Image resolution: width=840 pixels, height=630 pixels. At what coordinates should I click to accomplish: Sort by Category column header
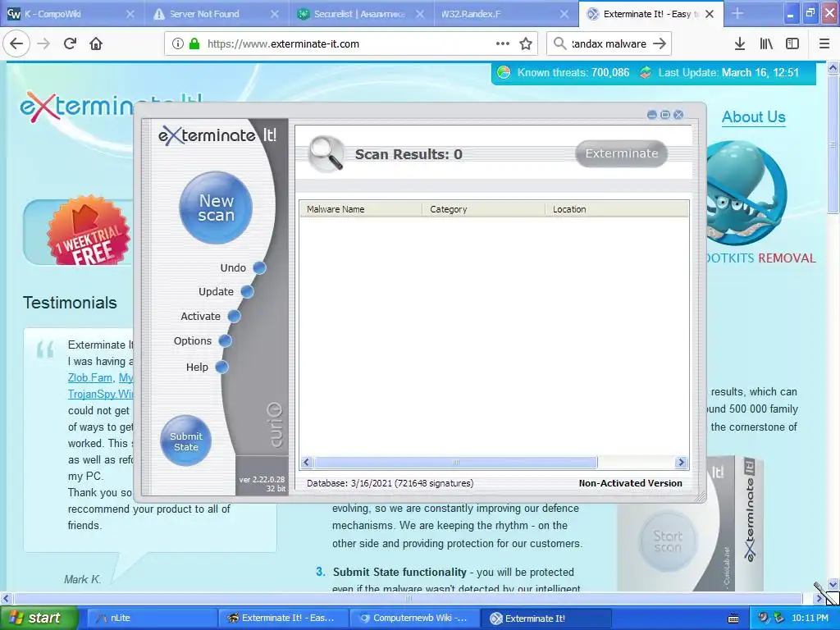[484, 209]
